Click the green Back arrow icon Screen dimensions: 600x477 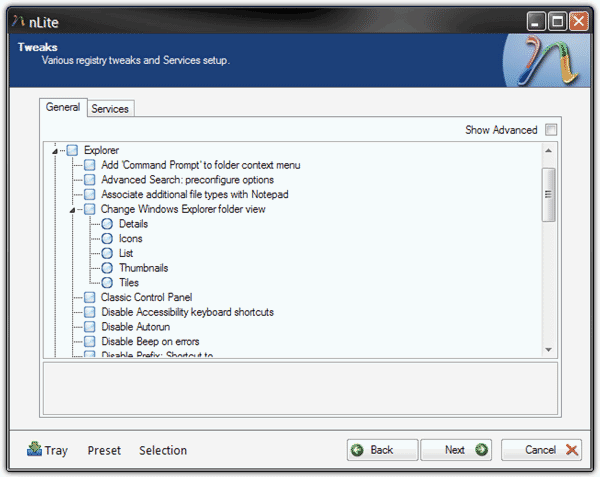click(x=358, y=450)
